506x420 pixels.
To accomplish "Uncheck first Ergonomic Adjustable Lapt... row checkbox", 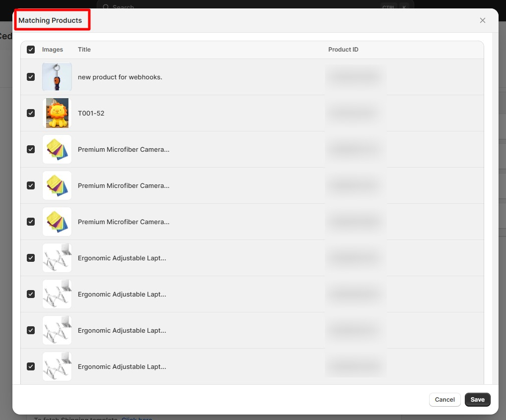I will coord(31,258).
